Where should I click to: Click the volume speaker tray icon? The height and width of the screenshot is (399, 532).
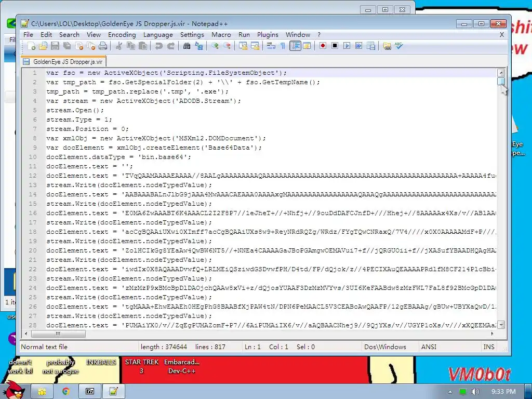475,392
